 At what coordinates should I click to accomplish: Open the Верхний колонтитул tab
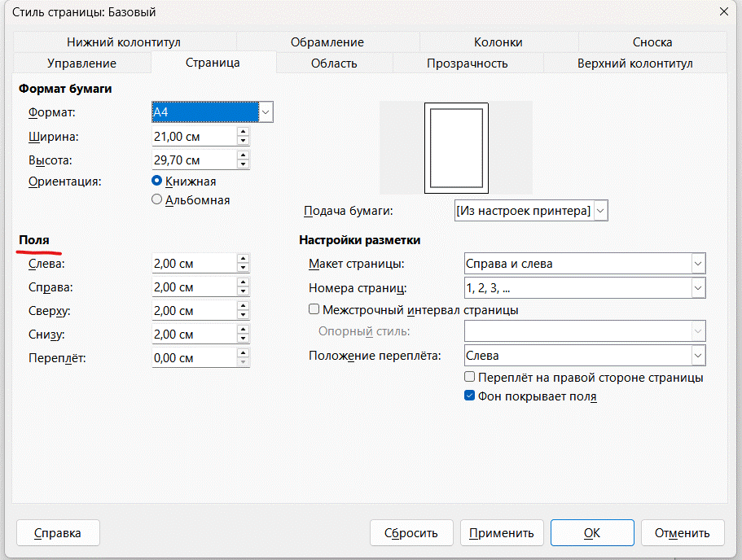click(634, 63)
